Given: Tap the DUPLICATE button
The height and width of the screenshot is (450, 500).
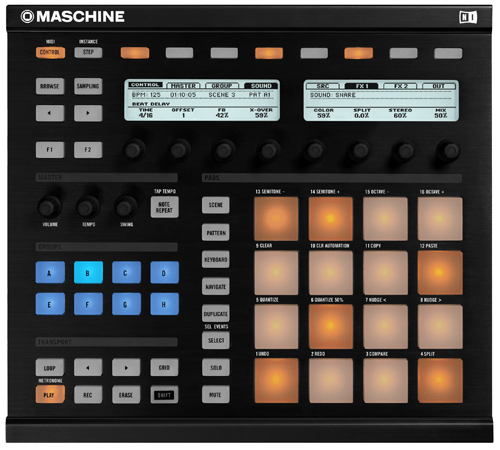Looking at the screenshot, I should pos(216,313).
